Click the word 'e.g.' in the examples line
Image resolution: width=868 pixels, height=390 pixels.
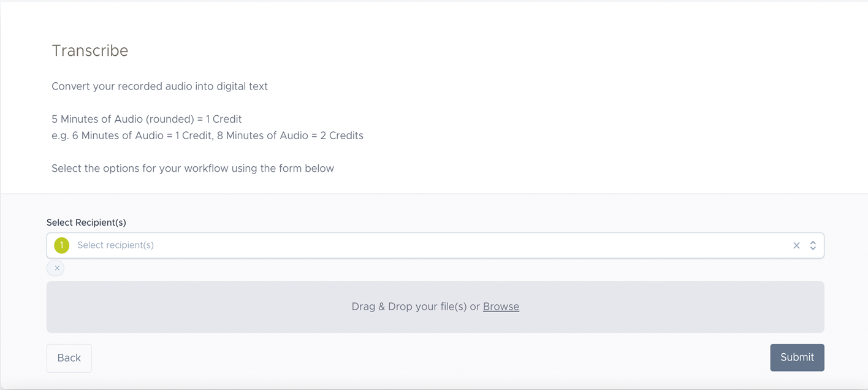[60, 136]
